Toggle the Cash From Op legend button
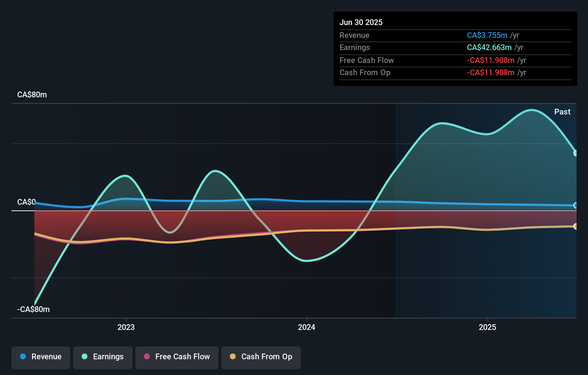Screen dimensions: 588x375 261,357
